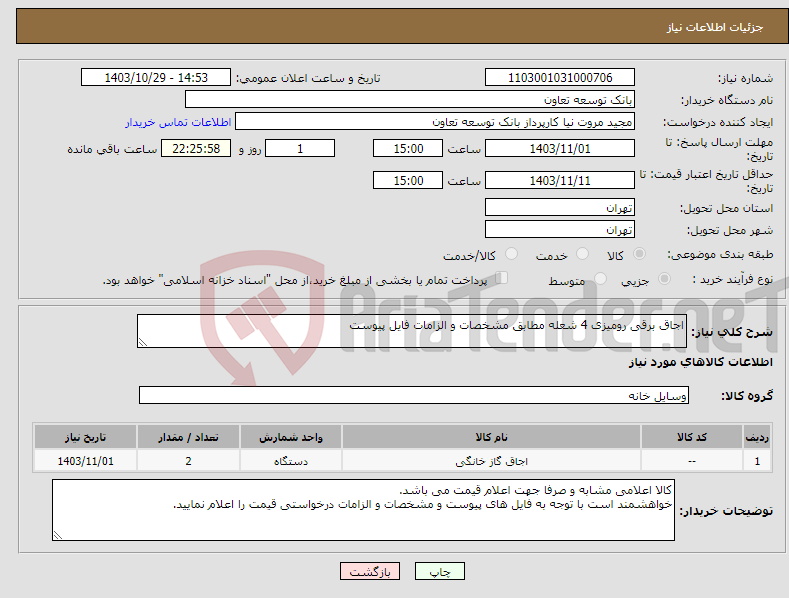Click the تاریخ نیاز column header

coord(85,437)
